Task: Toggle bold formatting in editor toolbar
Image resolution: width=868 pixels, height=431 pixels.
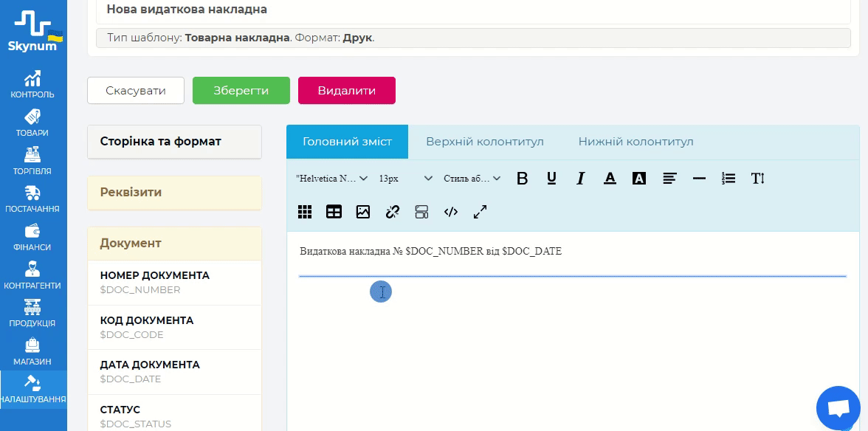Action: point(523,178)
